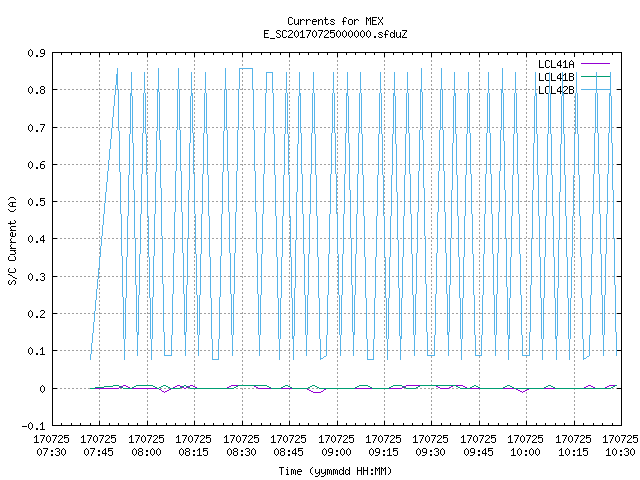The width and height of the screenshot is (640, 480).
Task: Click the LCL41B legend label
Action: (x=556, y=77)
